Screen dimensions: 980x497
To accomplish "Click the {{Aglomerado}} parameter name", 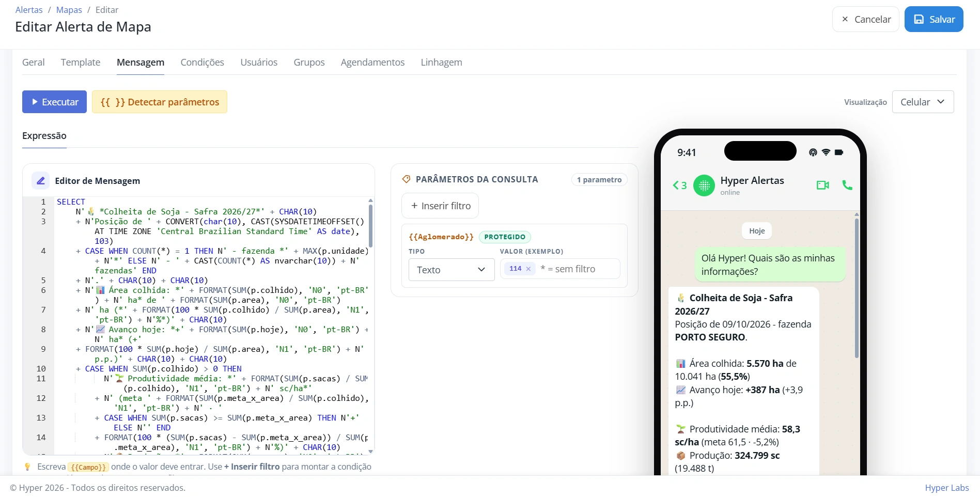I will (441, 237).
